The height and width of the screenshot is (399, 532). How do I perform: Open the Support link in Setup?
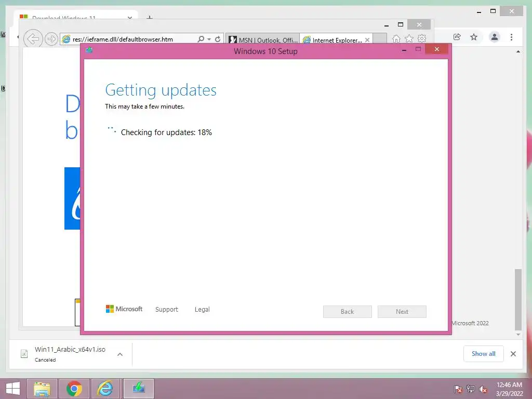tap(167, 310)
